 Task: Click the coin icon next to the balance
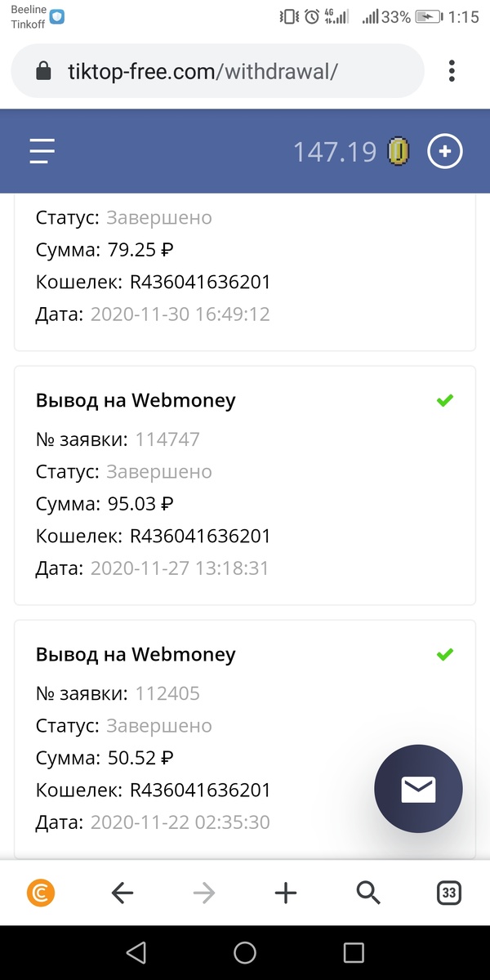click(398, 150)
